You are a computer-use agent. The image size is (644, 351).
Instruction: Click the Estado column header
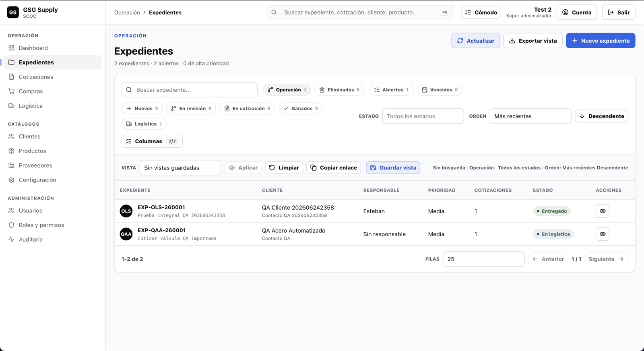tap(543, 190)
